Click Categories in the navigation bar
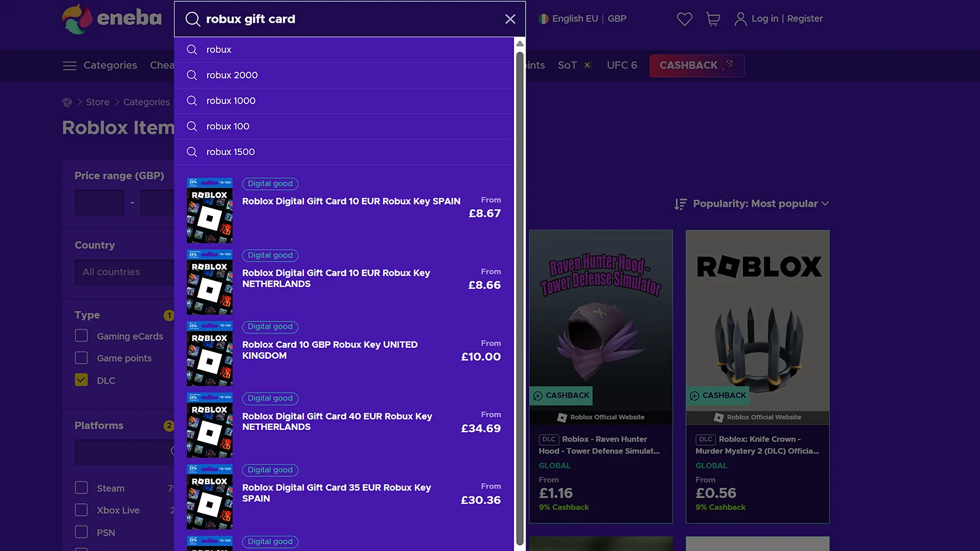980x551 pixels. [x=110, y=66]
